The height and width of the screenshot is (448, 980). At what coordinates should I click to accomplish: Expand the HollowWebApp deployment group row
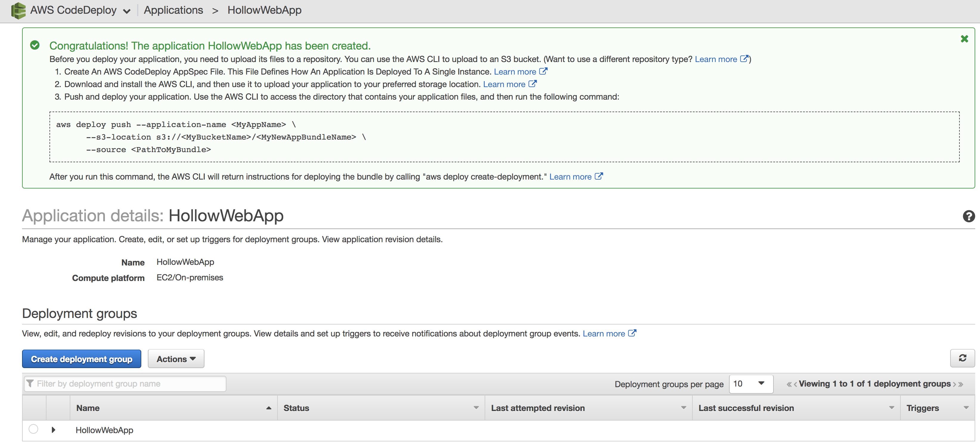tap(53, 430)
